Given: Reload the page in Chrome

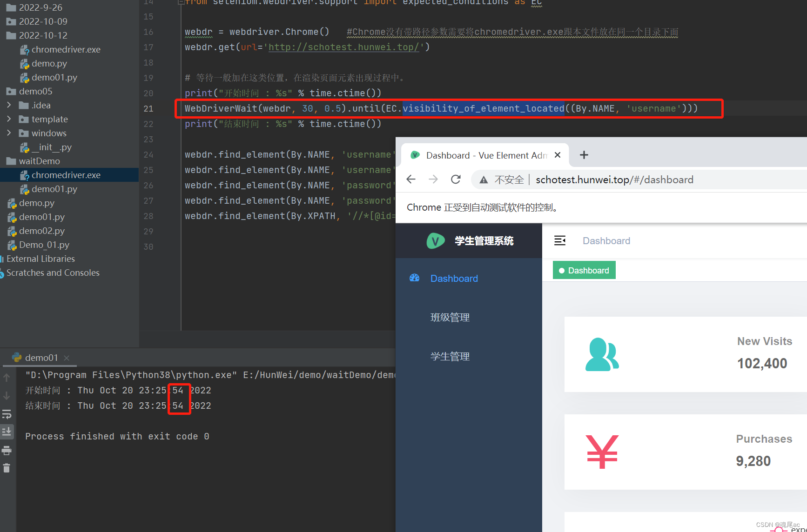Looking at the screenshot, I should point(455,179).
